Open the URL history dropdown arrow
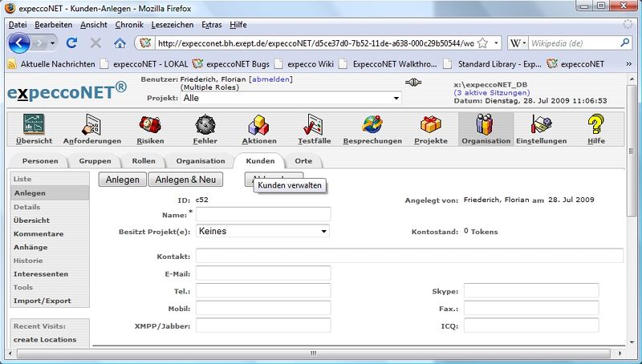 coord(496,43)
